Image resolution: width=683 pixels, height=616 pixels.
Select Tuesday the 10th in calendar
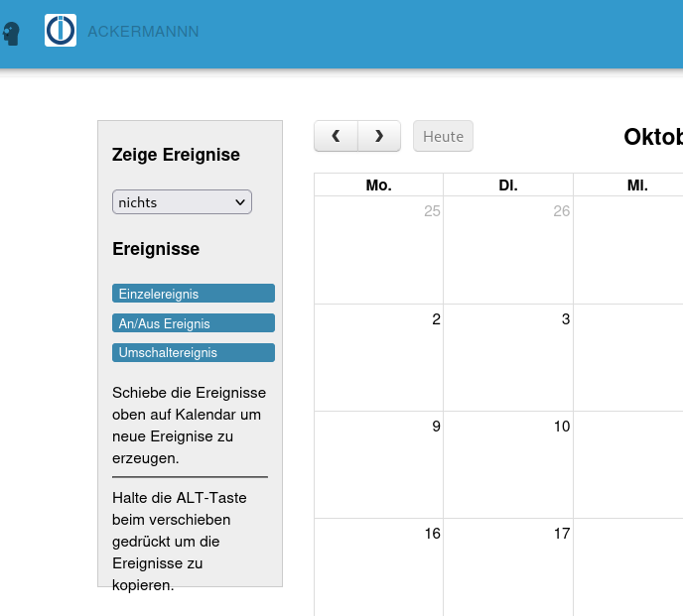point(508,464)
